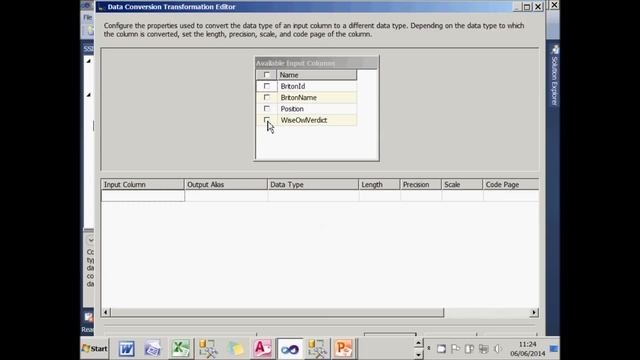640x360 pixels.
Task: Minimize the Data Conversion Transformation Editor
Action: (517, 7)
